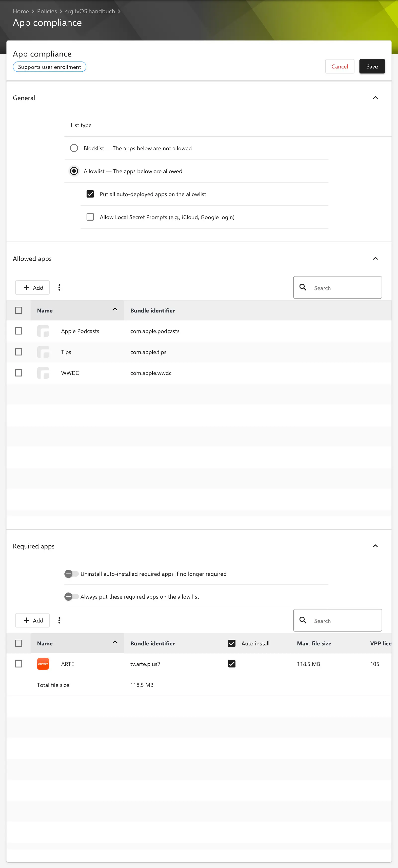Open srg.tvOS.handbuch breadcrumb
The width and height of the screenshot is (398, 868).
90,11
